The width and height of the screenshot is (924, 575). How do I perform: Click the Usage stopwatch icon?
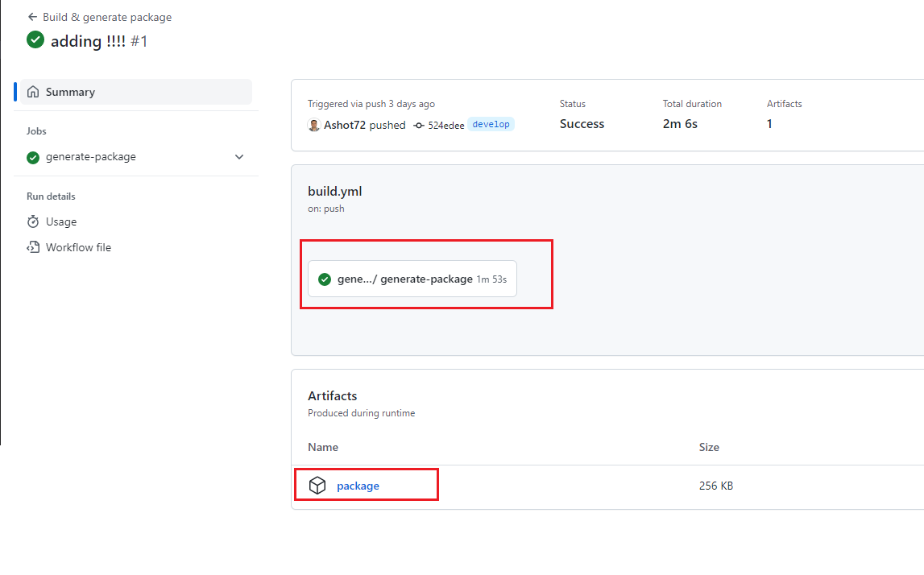(x=33, y=221)
